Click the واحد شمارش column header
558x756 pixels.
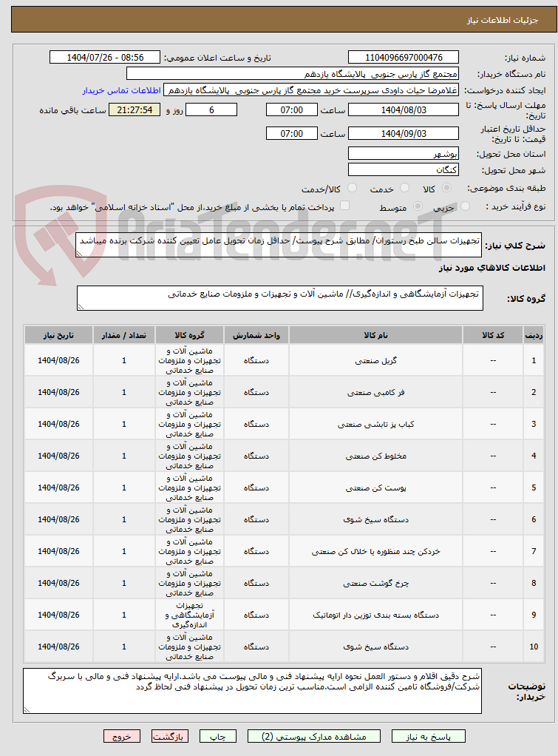click(256, 335)
